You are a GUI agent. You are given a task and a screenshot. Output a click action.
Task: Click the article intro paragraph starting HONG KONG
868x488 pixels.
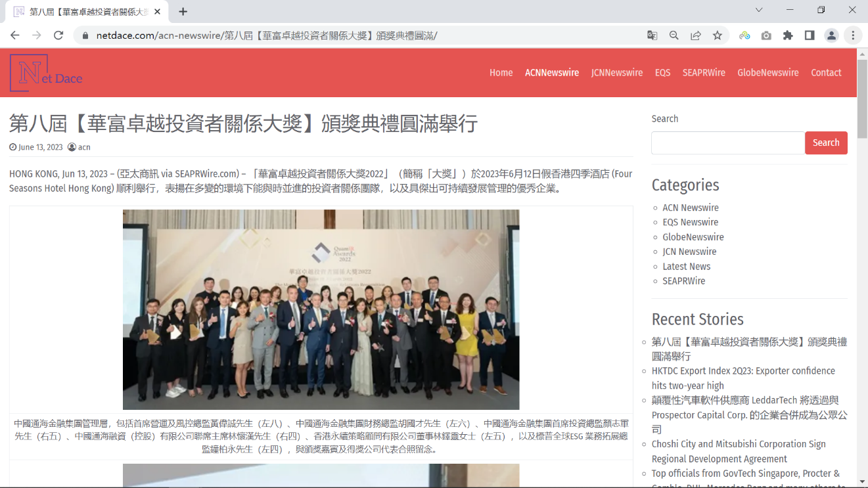point(321,181)
